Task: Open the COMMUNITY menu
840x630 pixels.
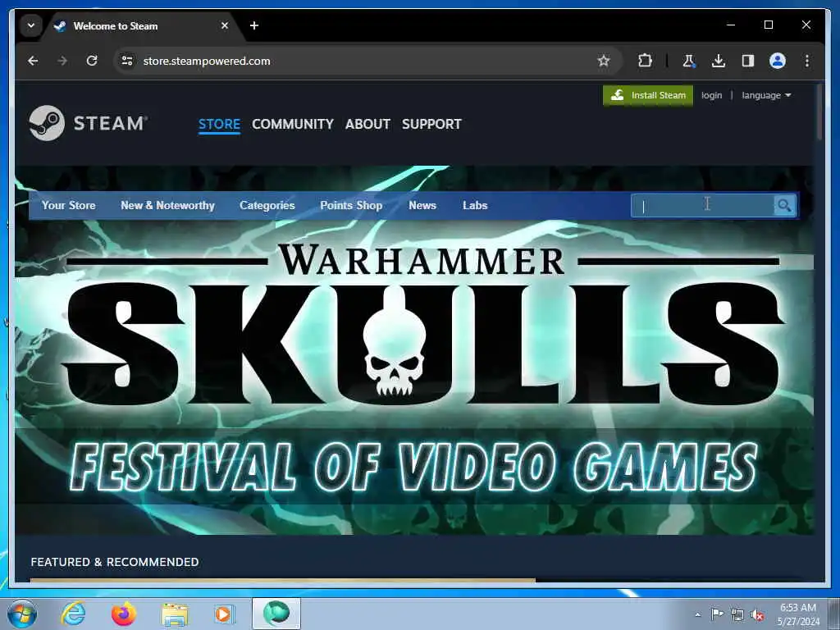Action: [x=293, y=125]
